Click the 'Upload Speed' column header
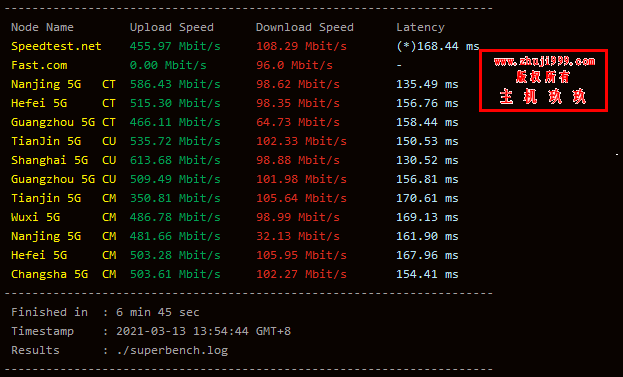Viewport: 623px width, 377px height. coord(172,27)
